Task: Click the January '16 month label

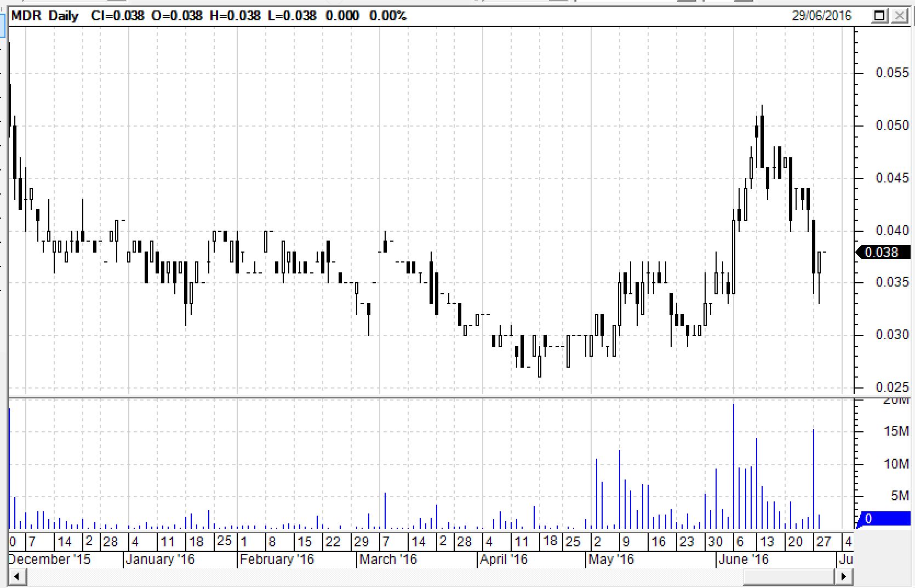Action: 160,560
